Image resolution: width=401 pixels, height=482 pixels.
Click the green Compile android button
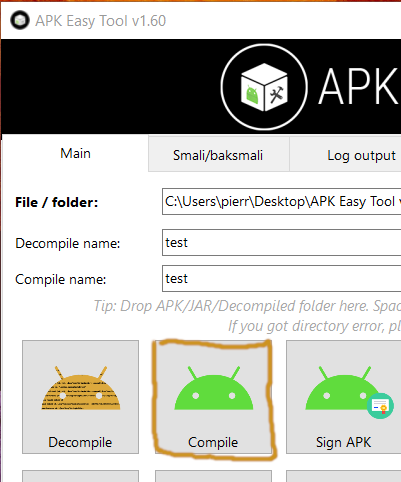point(213,397)
